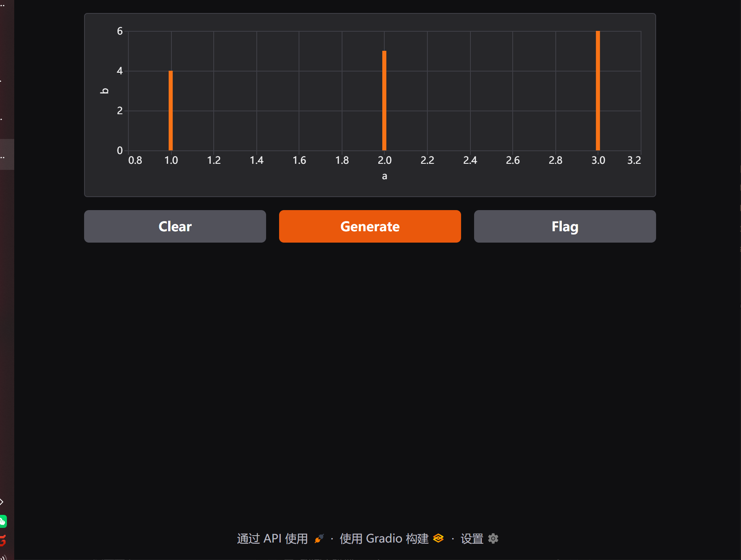
Task: Click the red icon below WeChat
Action: coord(3,540)
